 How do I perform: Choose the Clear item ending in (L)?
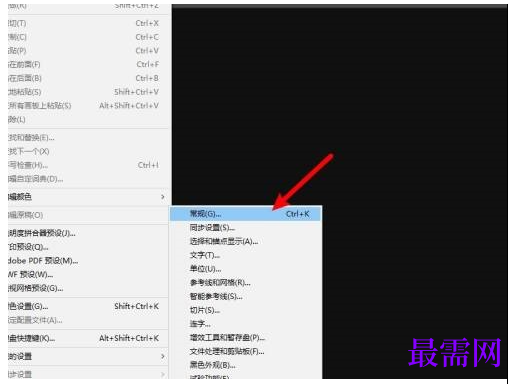click(88, 119)
